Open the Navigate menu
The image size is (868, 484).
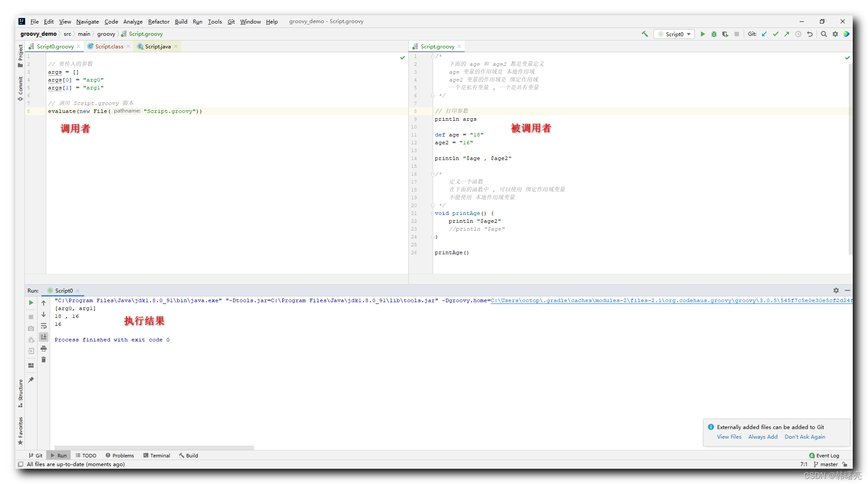coord(88,21)
